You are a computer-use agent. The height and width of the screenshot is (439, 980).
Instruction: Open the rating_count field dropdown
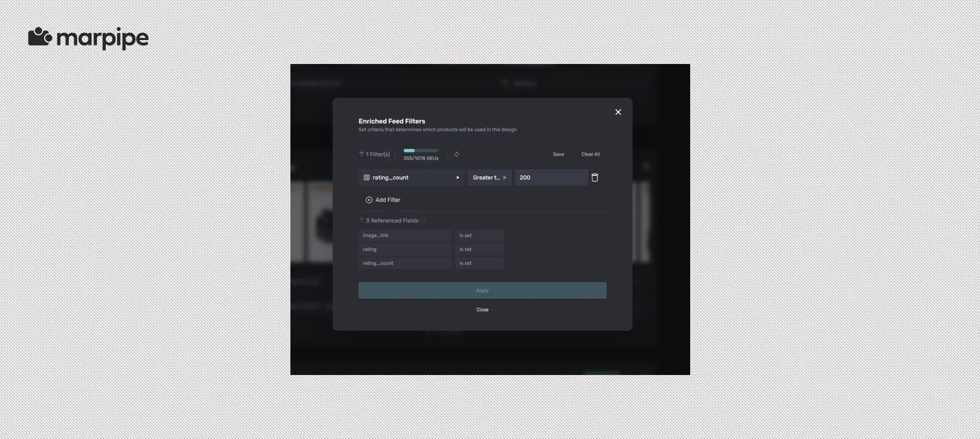pos(412,178)
